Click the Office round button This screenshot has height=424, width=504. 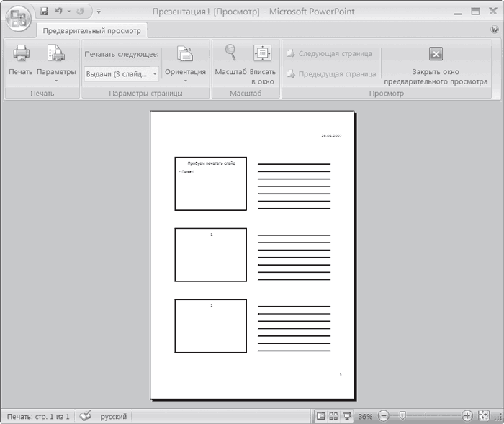point(18,18)
